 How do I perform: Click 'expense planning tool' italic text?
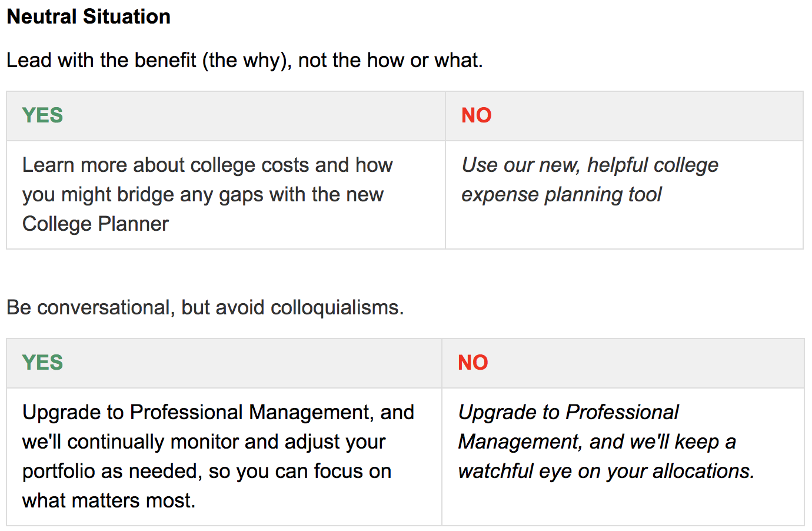(x=561, y=195)
